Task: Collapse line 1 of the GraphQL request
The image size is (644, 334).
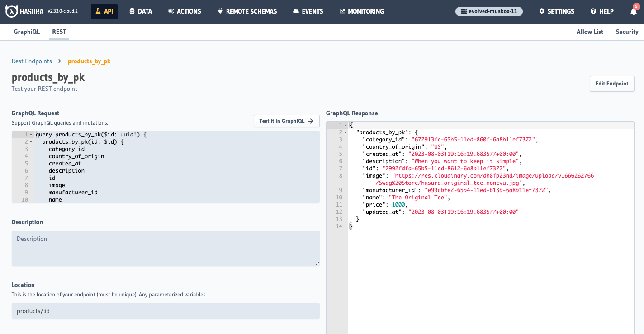Action: click(x=31, y=134)
